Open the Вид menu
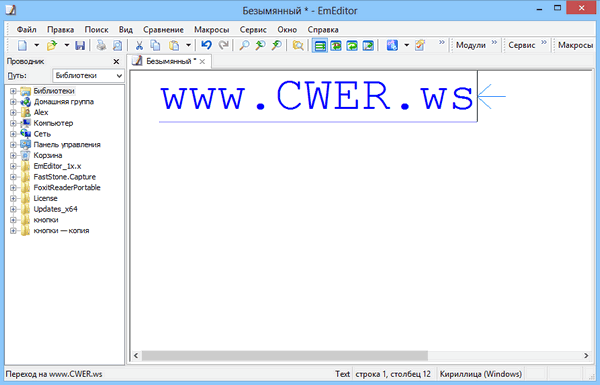Viewport: 600px width, 385px height. pos(126,29)
